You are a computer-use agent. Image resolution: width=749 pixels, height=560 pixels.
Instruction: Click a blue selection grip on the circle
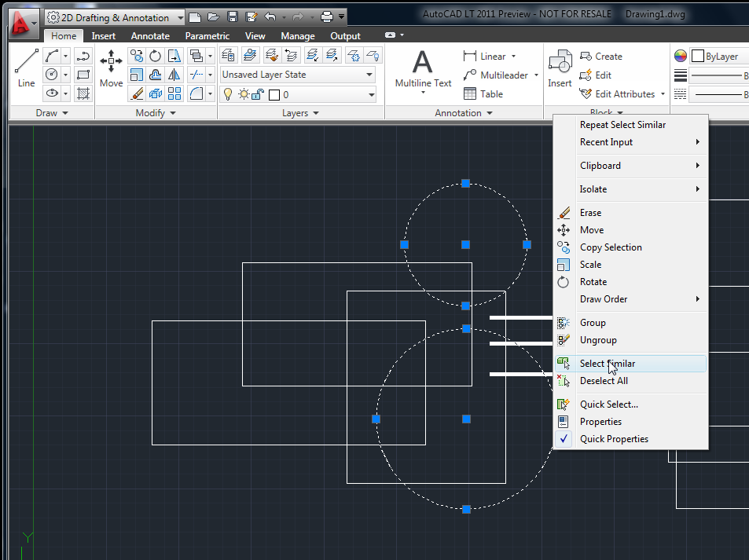[x=465, y=183]
